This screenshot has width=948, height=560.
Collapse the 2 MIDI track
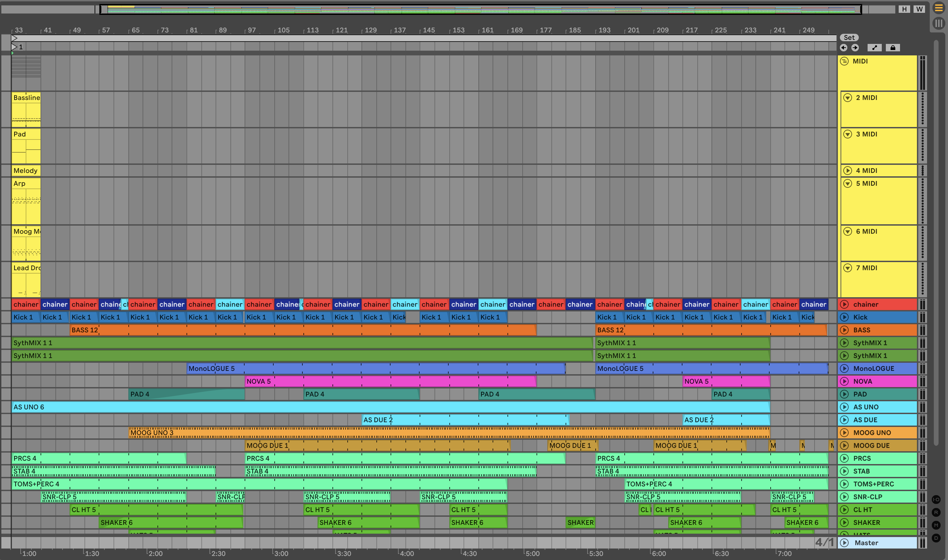coord(848,98)
